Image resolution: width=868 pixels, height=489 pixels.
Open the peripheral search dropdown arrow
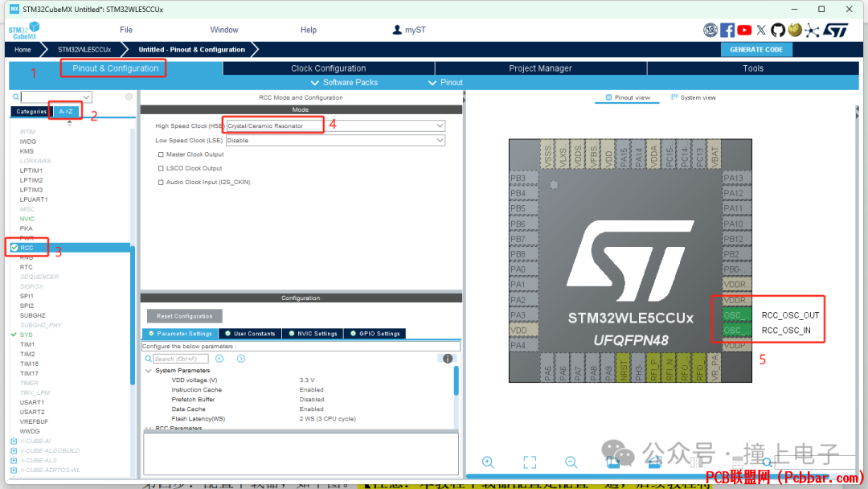(x=86, y=97)
